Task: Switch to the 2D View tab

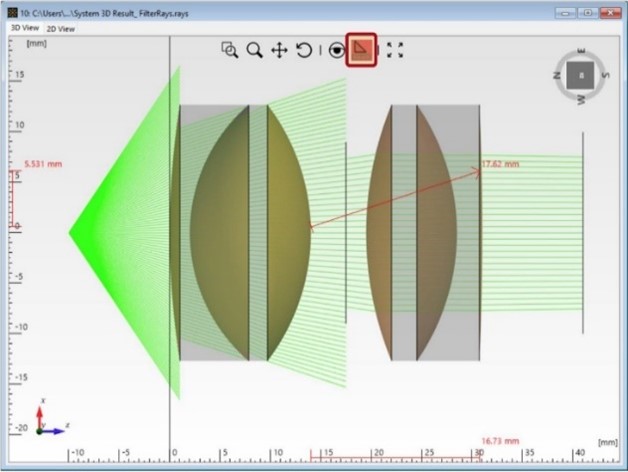Action: 60,29
